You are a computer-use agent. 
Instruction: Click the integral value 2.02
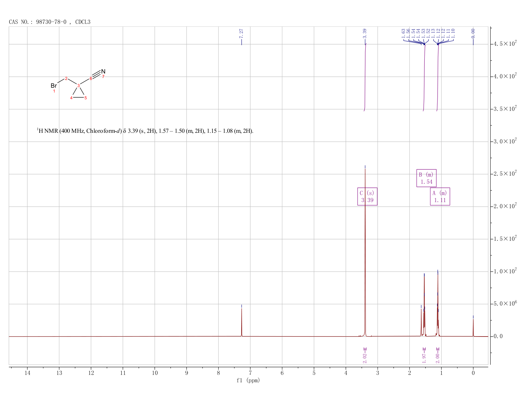click(365, 358)
